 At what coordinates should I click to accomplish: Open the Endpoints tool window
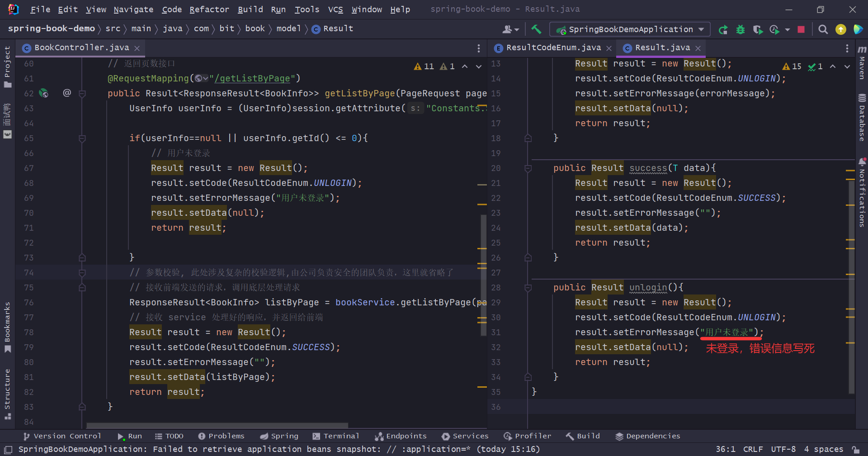pyautogui.click(x=401, y=436)
